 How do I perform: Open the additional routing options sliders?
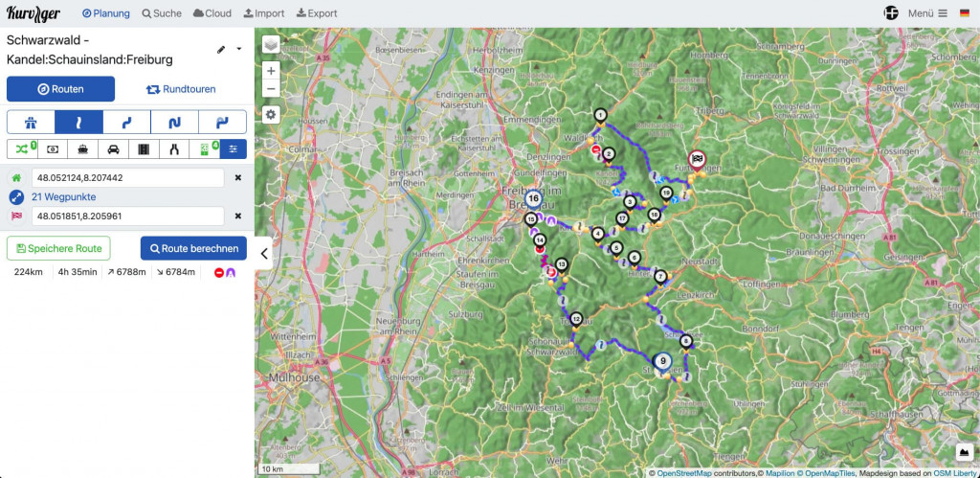point(233,149)
